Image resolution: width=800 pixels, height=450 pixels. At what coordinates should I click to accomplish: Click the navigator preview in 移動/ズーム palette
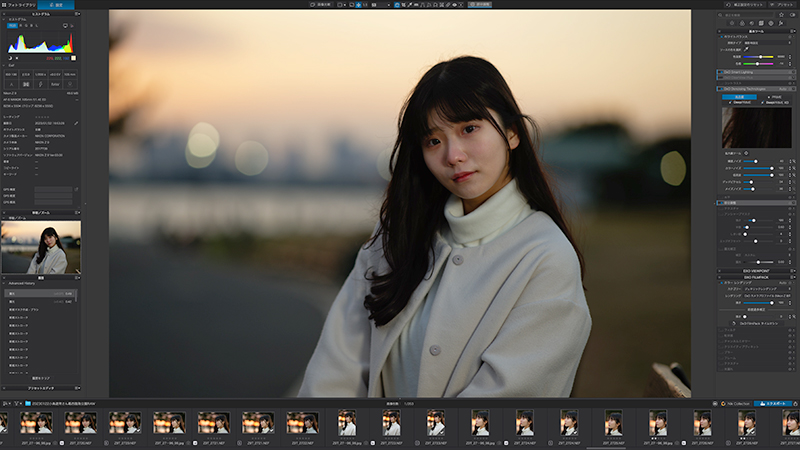coord(41,247)
